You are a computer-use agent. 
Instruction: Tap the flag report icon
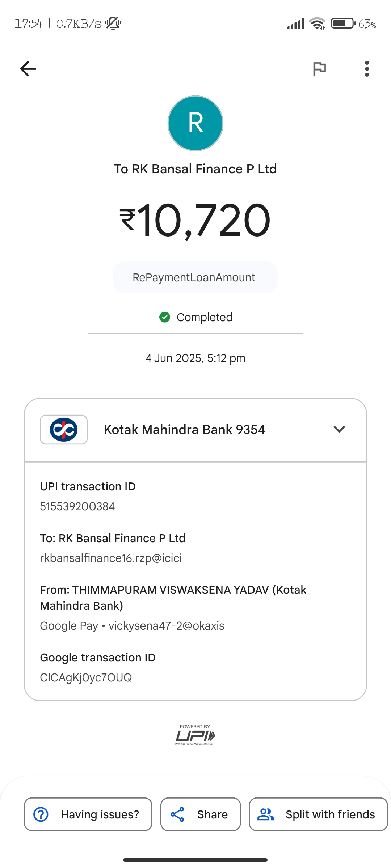click(319, 69)
